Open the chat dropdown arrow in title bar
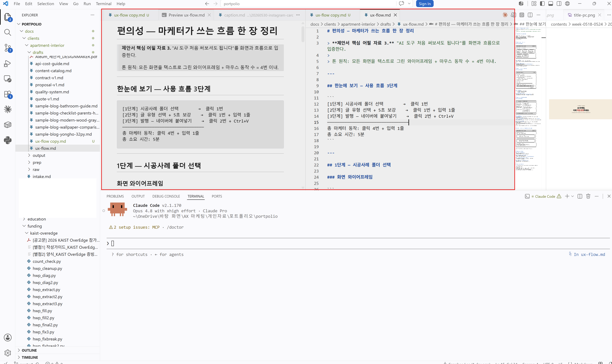 coord(409,4)
